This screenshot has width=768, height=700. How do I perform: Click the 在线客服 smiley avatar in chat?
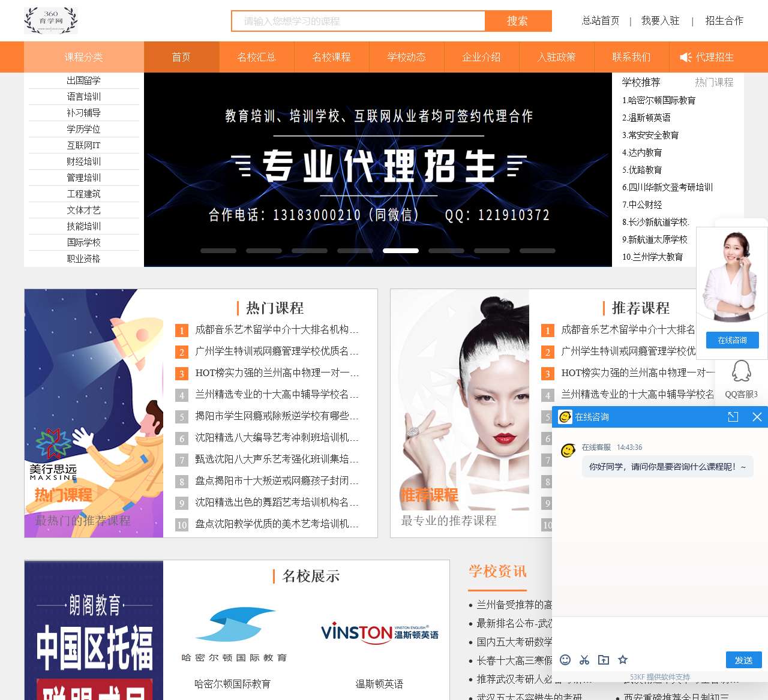[568, 450]
